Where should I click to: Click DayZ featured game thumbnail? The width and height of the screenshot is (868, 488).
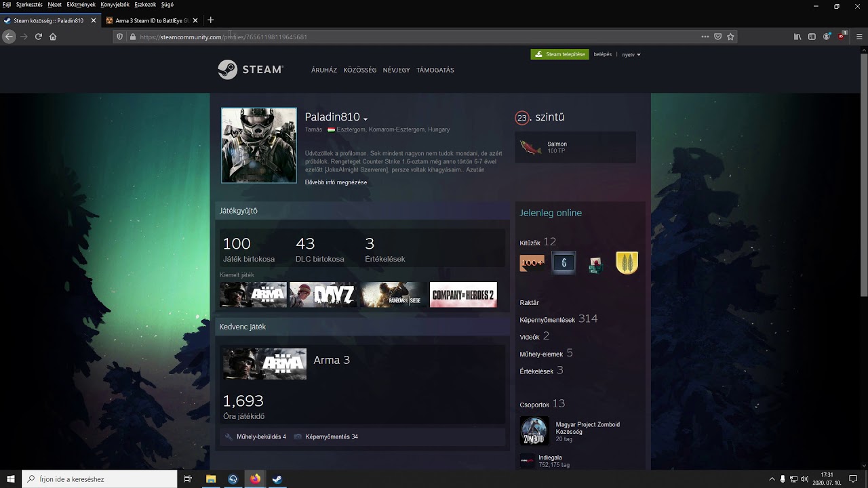[323, 295]
